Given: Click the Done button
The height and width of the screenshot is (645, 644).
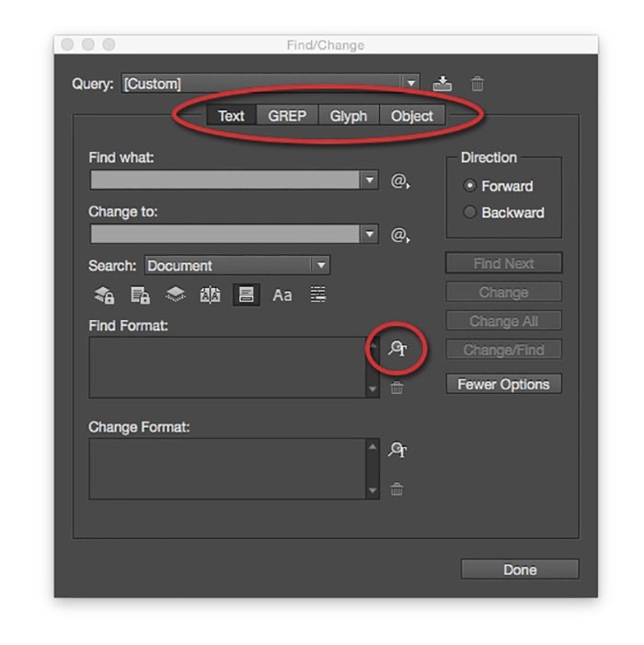Looking at the screenshot, I should click(520, 570).
